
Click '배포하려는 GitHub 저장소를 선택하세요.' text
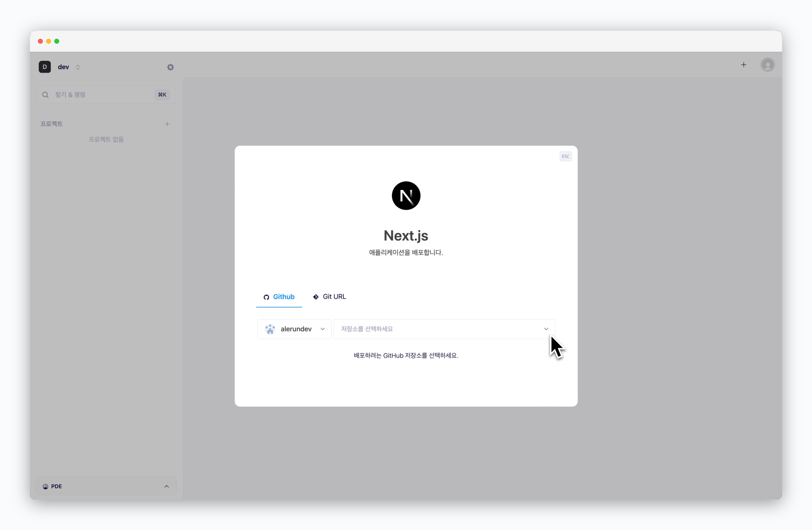tap(406, 356)
